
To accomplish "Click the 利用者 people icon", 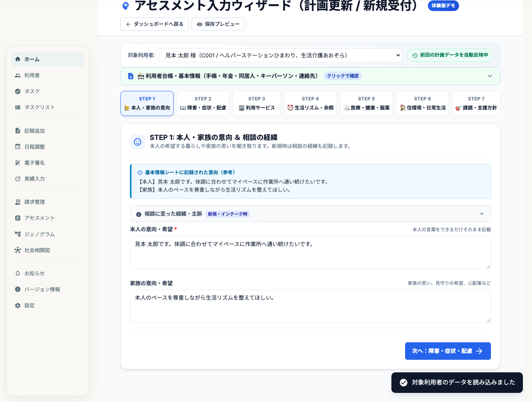I will coord(17,75).
